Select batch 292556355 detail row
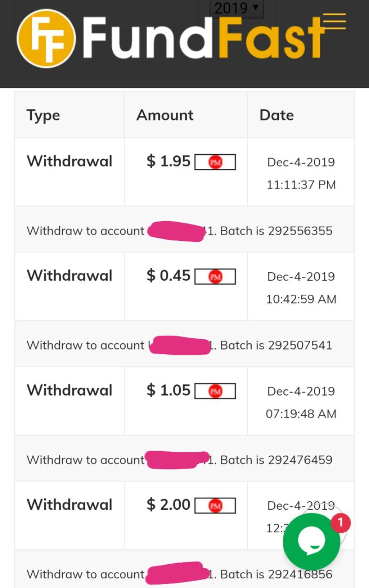The image size is (369, 588). (x=184, y=230)
